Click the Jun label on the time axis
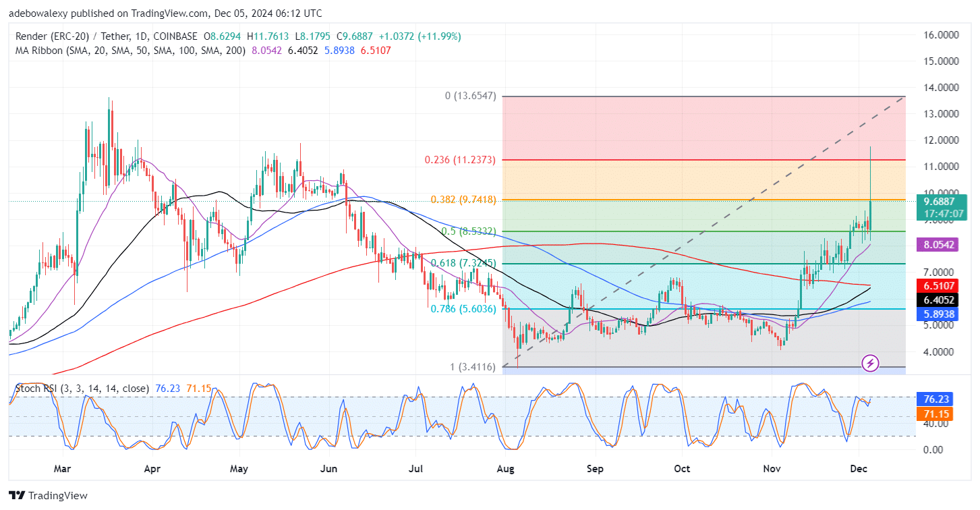The height and width of the screenshot is (510, 980). [328, 468]
